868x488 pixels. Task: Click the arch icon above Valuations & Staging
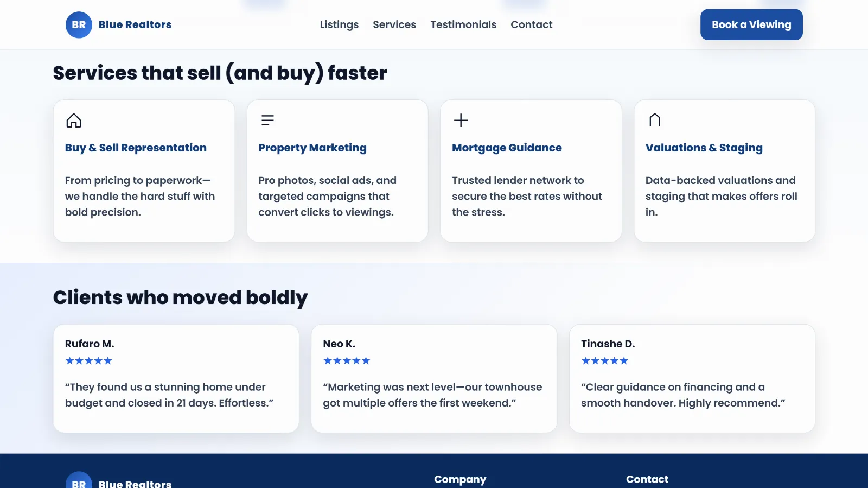tap(655, 120)
